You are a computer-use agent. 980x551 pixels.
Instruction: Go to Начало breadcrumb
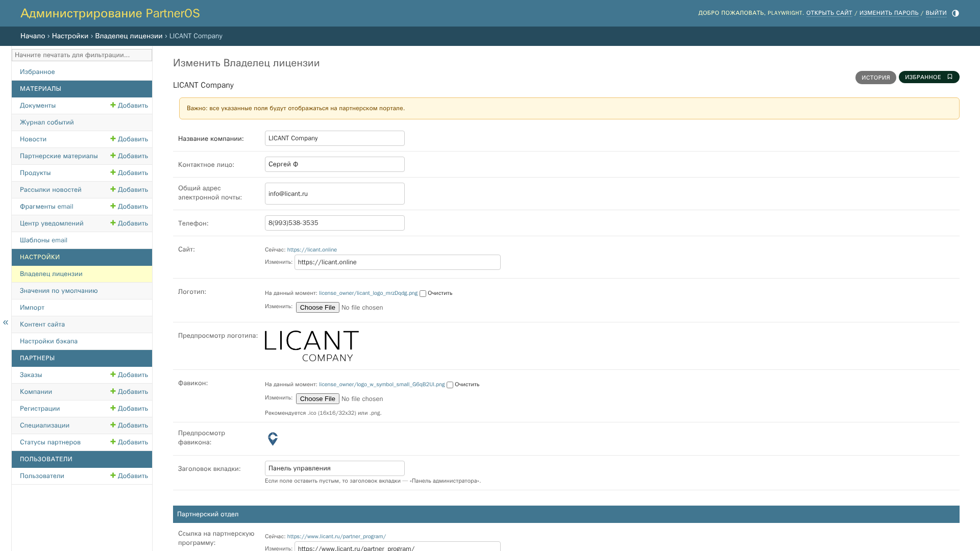tap(33, 36)
